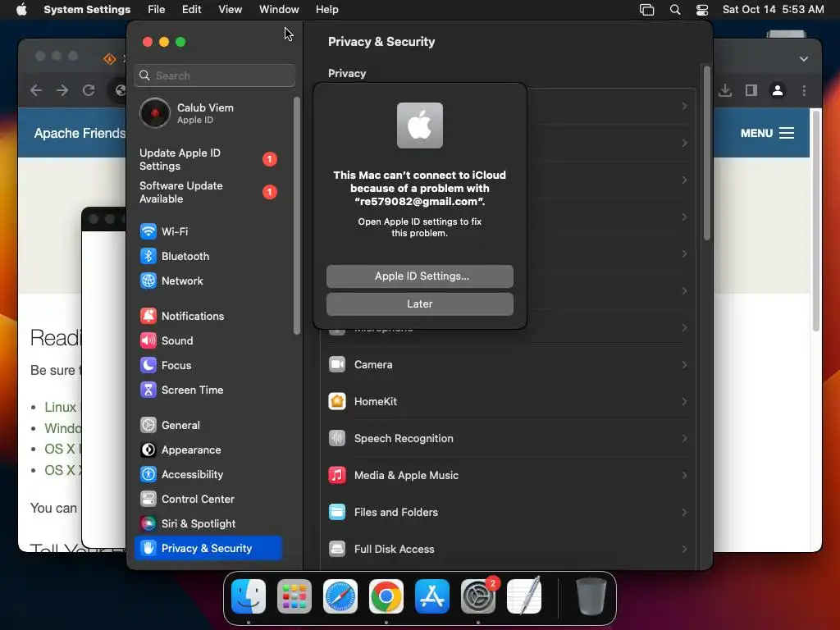Select Privacy & Security in sidebar
The height and width of the screenshot is (630, 840).
click(208, 549)
